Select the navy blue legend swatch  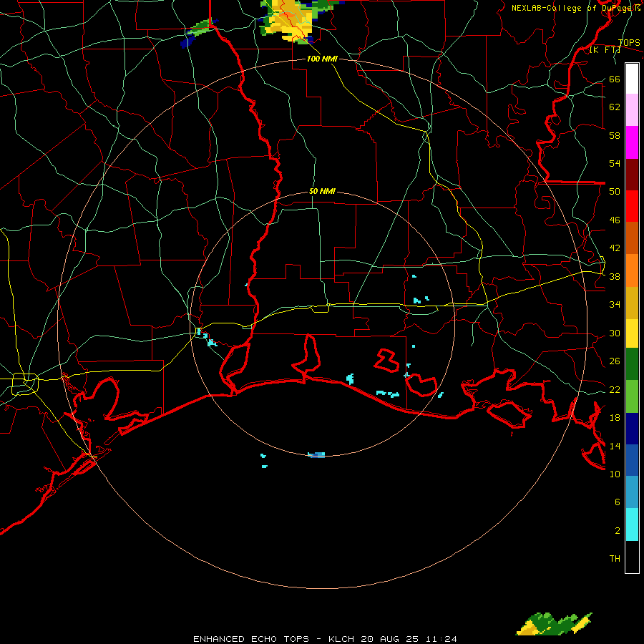click(632, 429)
